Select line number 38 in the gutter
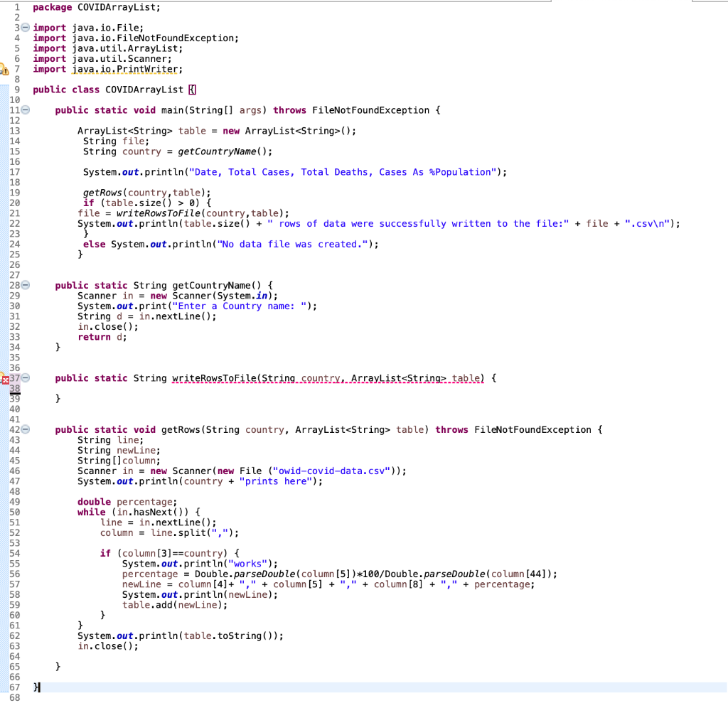Image resolution: width=728 pixels, height=708 pixels. pos(16,387)
